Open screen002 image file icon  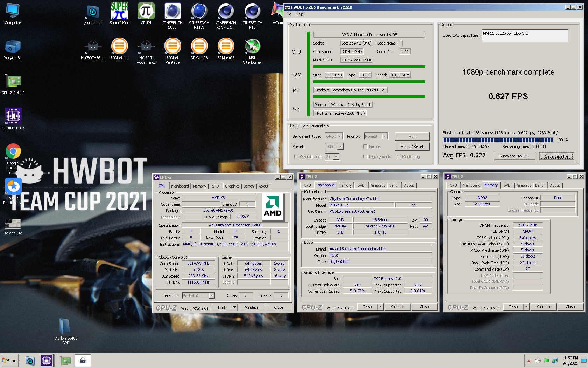pos(13,226)
